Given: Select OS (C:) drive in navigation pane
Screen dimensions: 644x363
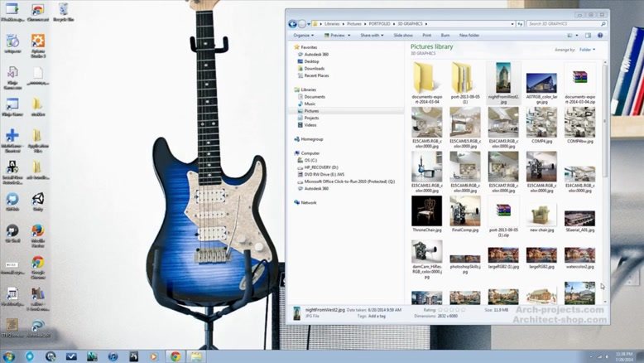Looking at the screenshot, I should [x=312, y=160].
